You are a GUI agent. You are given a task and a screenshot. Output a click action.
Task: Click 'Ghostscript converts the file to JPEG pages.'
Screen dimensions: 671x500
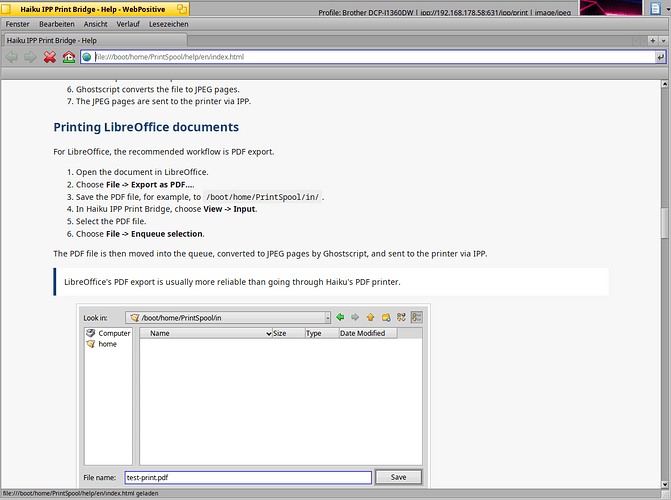point(157,89)
